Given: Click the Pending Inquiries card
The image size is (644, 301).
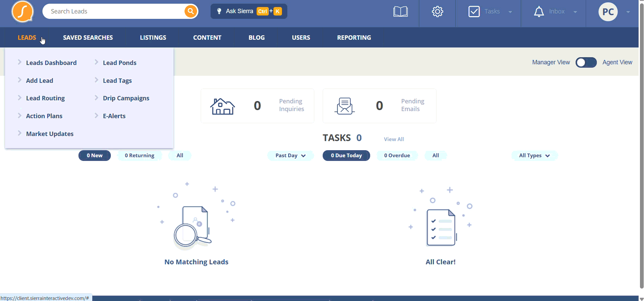Looking at the screenshot, I should 257,106.
